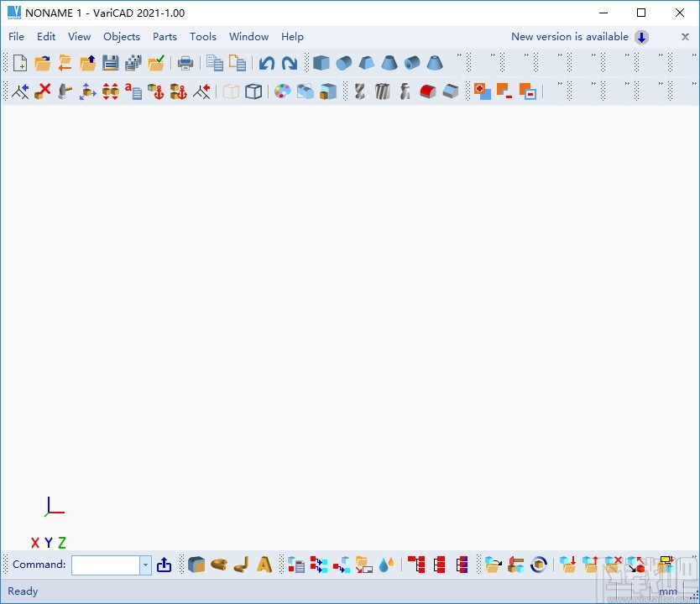Click the golden curved pipe icon

219,565
